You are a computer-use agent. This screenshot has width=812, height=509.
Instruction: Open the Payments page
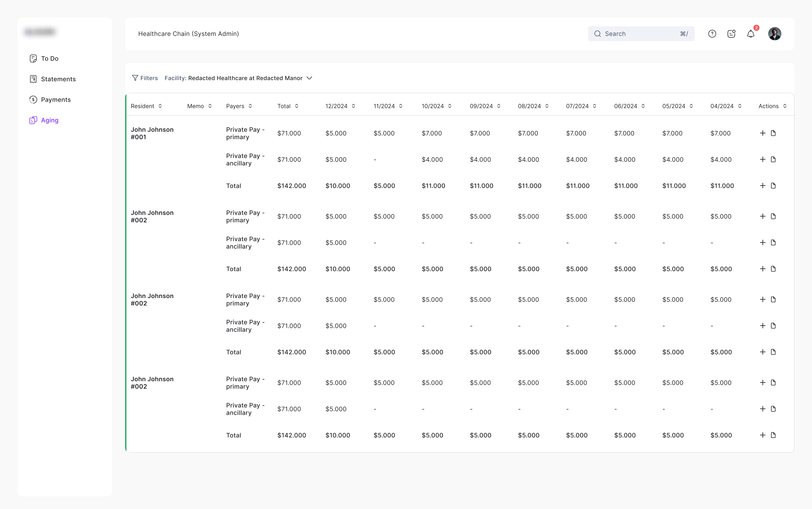pyautogui.click(x=50, y=100)
